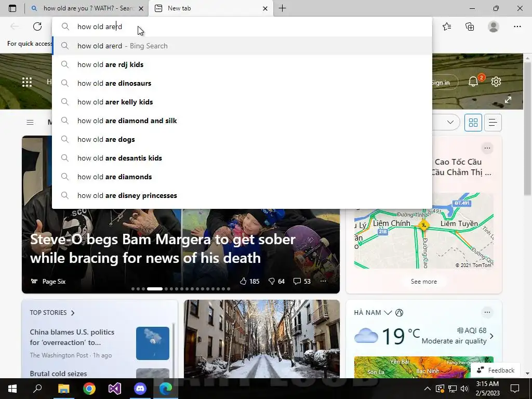Open the AQI 68 air quality details
532x399 pixels.
point(472,330)
